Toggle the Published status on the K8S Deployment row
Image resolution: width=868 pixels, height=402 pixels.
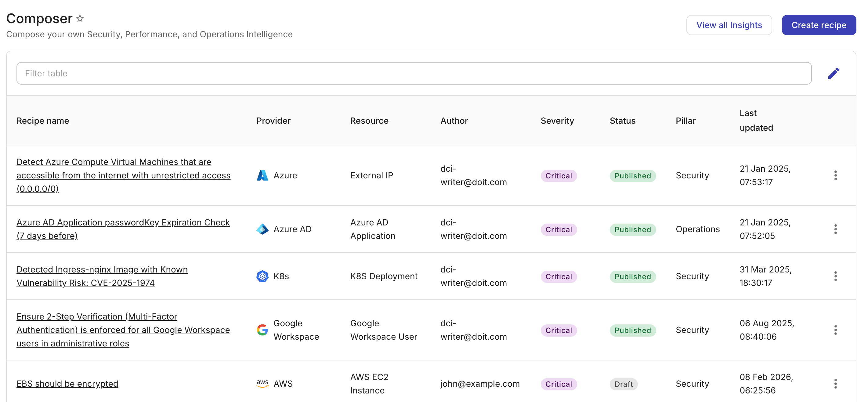tap(632, 276)
